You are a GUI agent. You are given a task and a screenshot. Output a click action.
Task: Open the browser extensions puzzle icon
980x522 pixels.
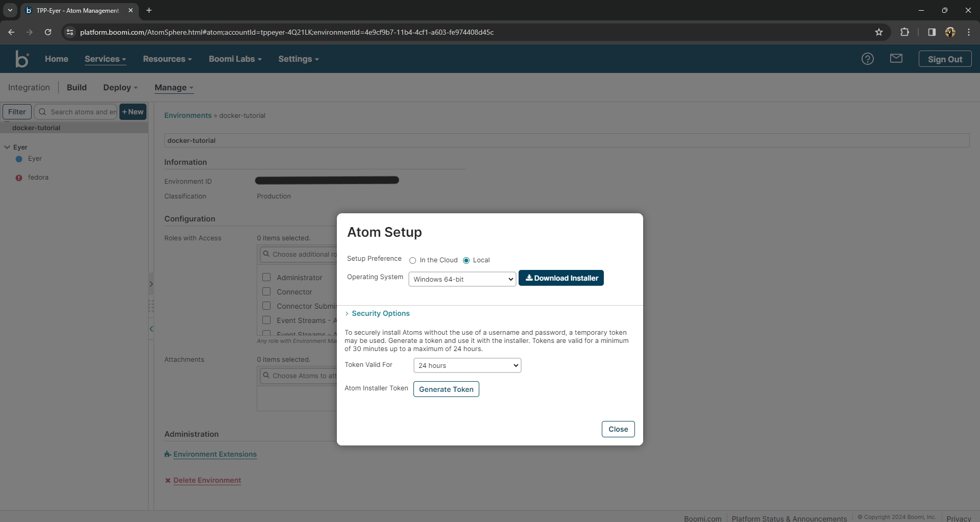[905, 32]
